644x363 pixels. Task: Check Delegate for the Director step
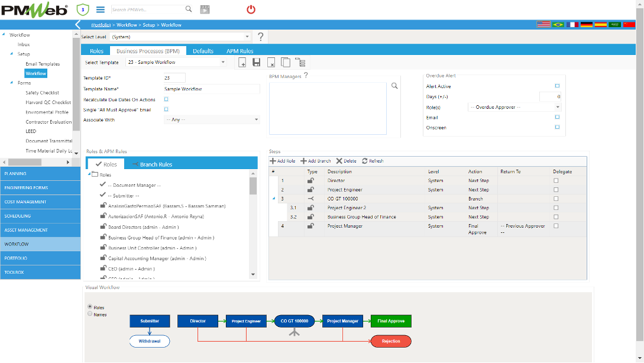pyautogui.click(x=556, y=181)
